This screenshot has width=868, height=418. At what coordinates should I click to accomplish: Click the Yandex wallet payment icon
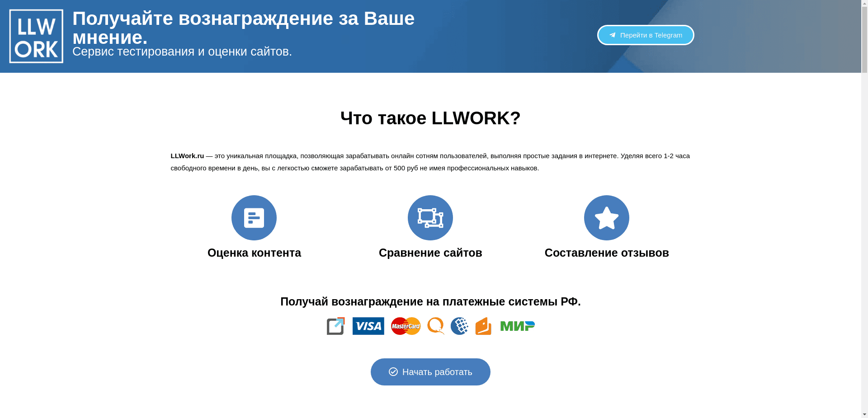[483, 326]
